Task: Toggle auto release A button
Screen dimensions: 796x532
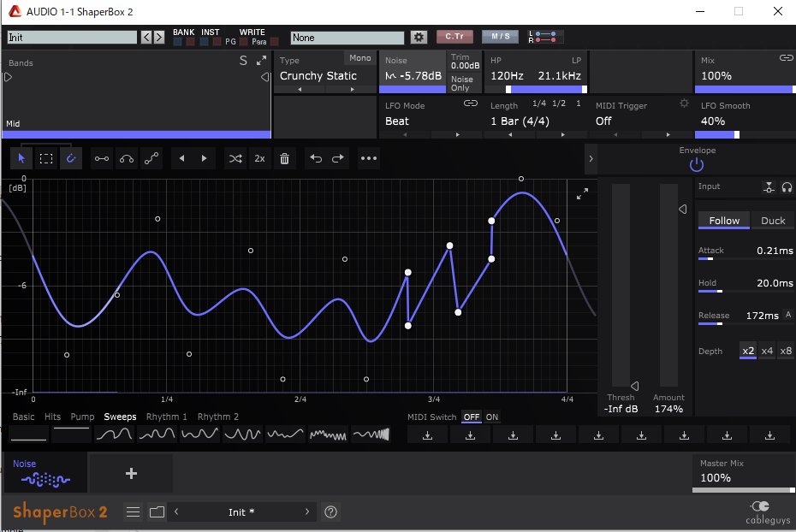Action: point(788,315)
